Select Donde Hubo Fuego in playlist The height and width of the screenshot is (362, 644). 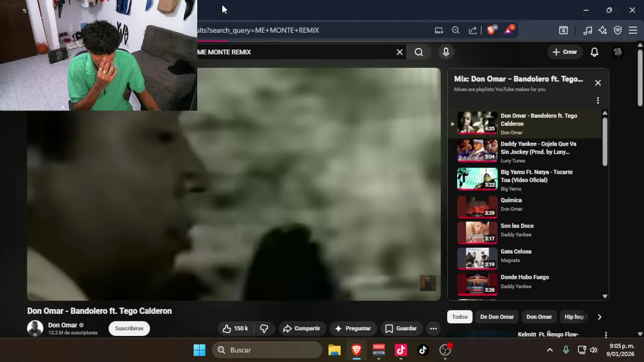click(x=525, y=283)
